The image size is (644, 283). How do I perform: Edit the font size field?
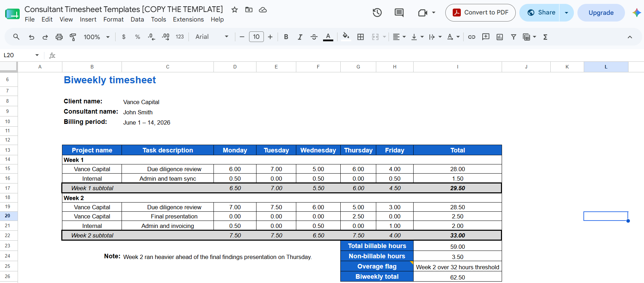[256, 37]
